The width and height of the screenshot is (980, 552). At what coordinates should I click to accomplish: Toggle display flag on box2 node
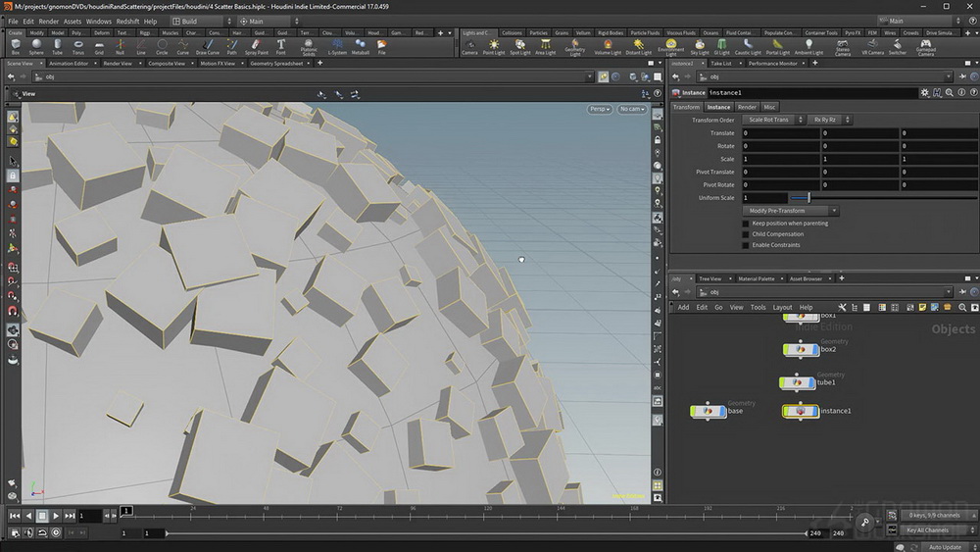click(x=815, y=349)
